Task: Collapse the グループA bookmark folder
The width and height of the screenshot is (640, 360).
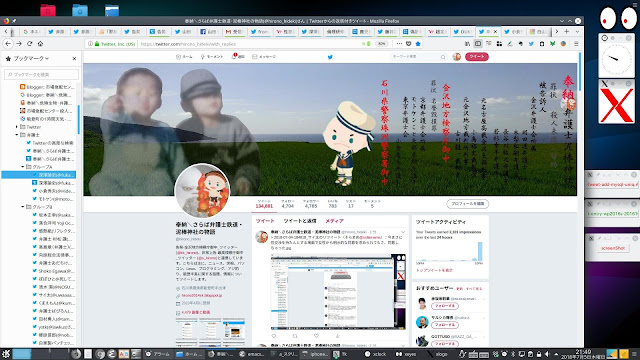Action: click(23, 167)
